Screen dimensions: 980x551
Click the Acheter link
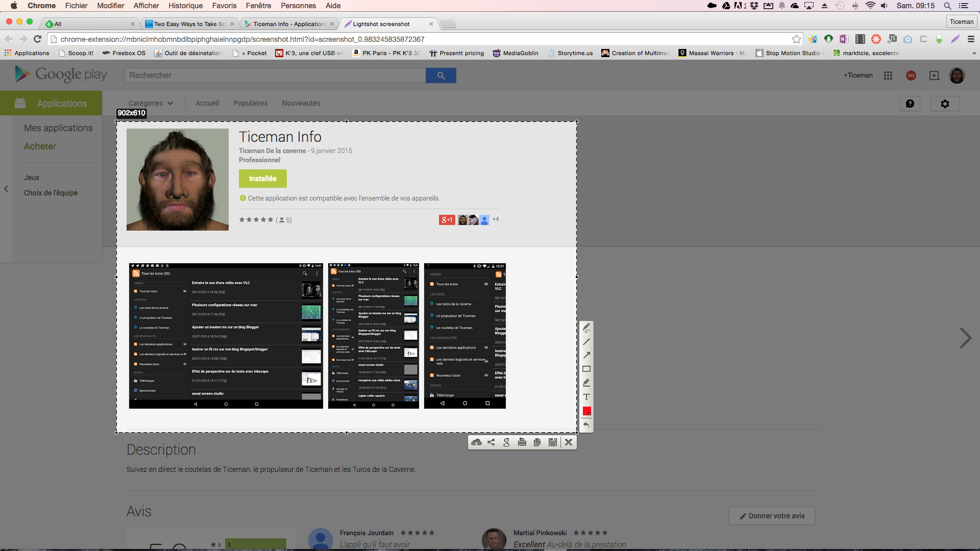point(40,146)
